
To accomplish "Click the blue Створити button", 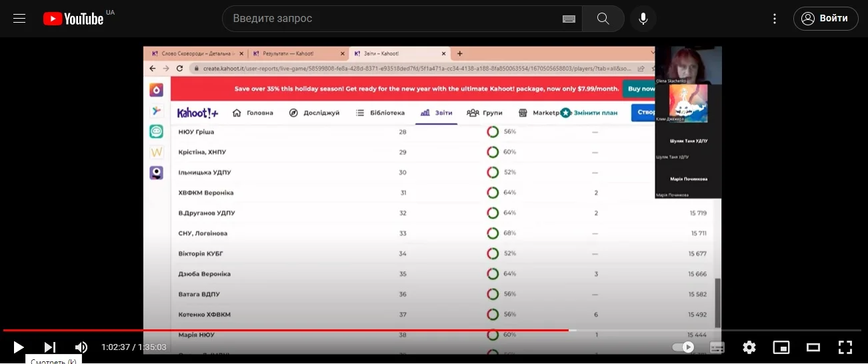I will [645, 112].
